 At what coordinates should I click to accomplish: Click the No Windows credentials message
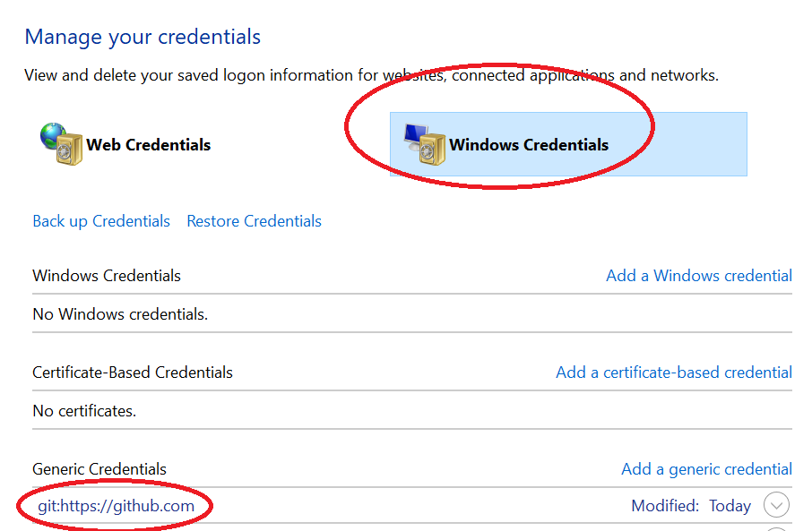[x=120, y=314]
